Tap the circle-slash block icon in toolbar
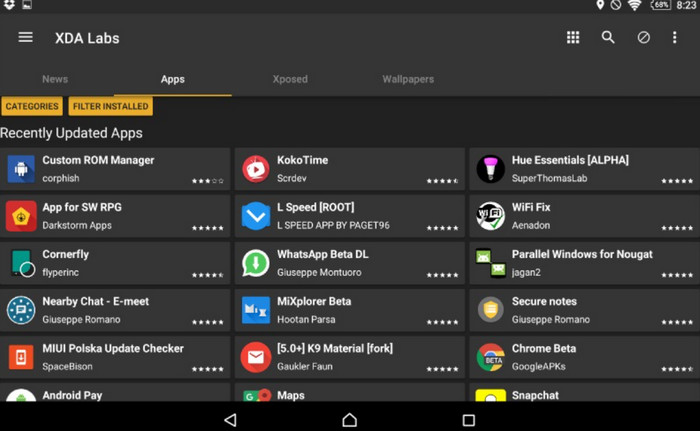 point(643,38)
